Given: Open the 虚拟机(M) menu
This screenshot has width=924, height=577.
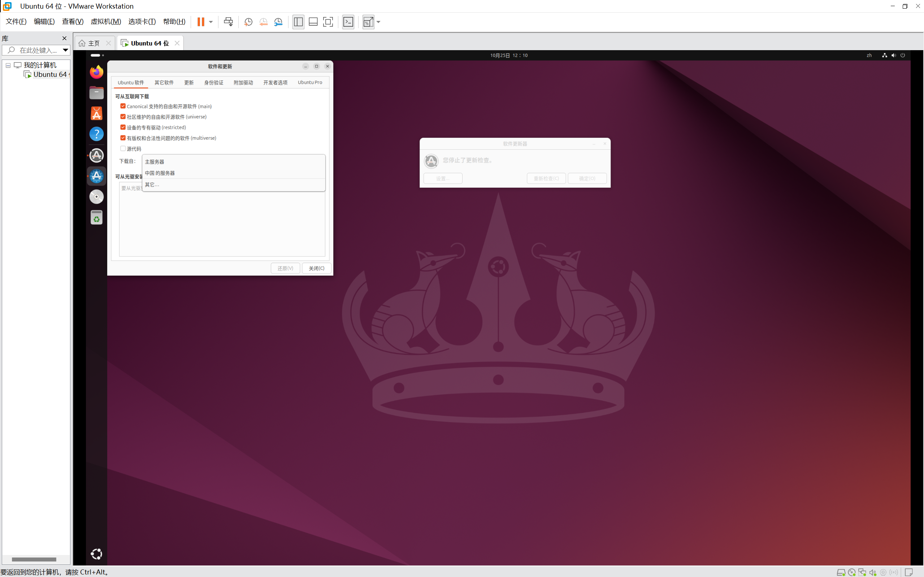Looking at the screenshot, I should [106, 22].
